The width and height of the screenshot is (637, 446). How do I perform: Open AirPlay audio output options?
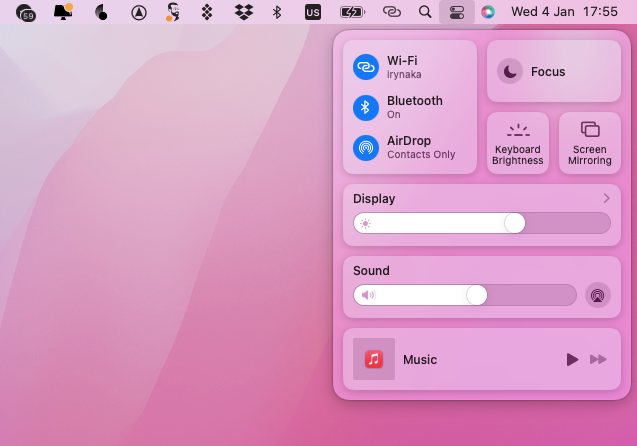click(x=597, y=295)
